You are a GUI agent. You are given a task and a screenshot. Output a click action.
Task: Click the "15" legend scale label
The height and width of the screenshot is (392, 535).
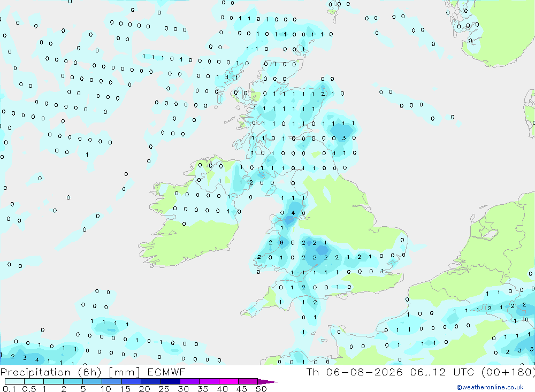point(125,389)
